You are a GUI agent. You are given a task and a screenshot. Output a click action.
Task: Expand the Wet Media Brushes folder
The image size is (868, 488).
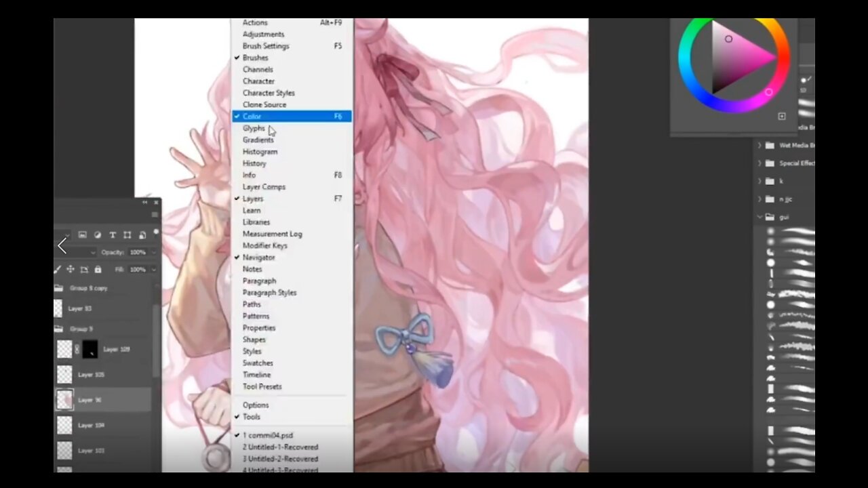(x=759, y=145)
